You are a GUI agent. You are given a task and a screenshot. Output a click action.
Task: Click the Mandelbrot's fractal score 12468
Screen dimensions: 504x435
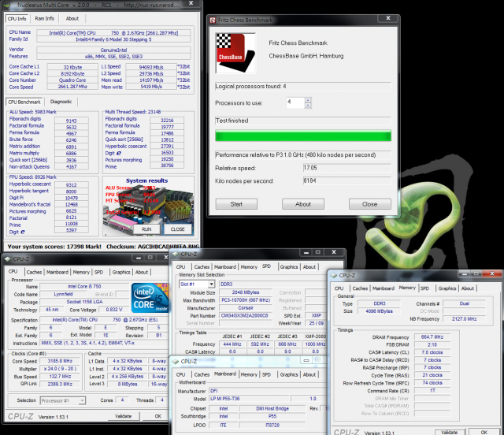[72, 204]
